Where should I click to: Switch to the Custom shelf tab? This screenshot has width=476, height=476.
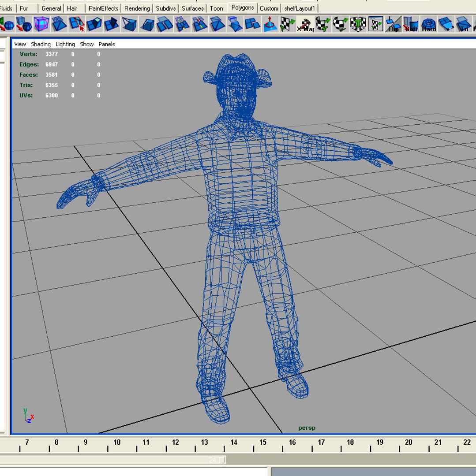269,8
